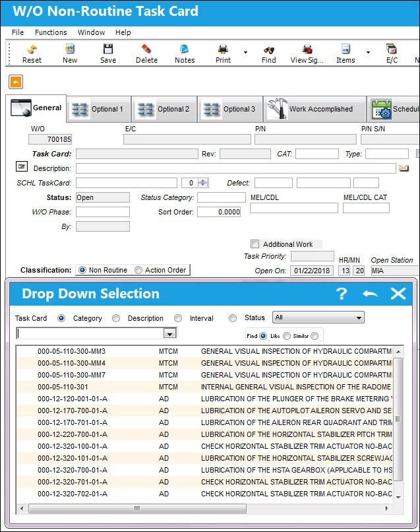Click the View Sig... toolbar icon
This screenshot has height=532, width=420.
coord(307,50)
